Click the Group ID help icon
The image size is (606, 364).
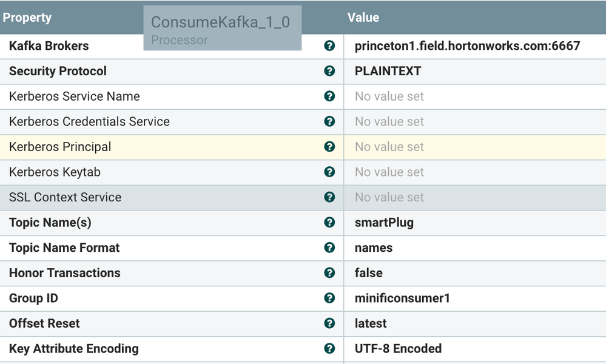(329, 298)
